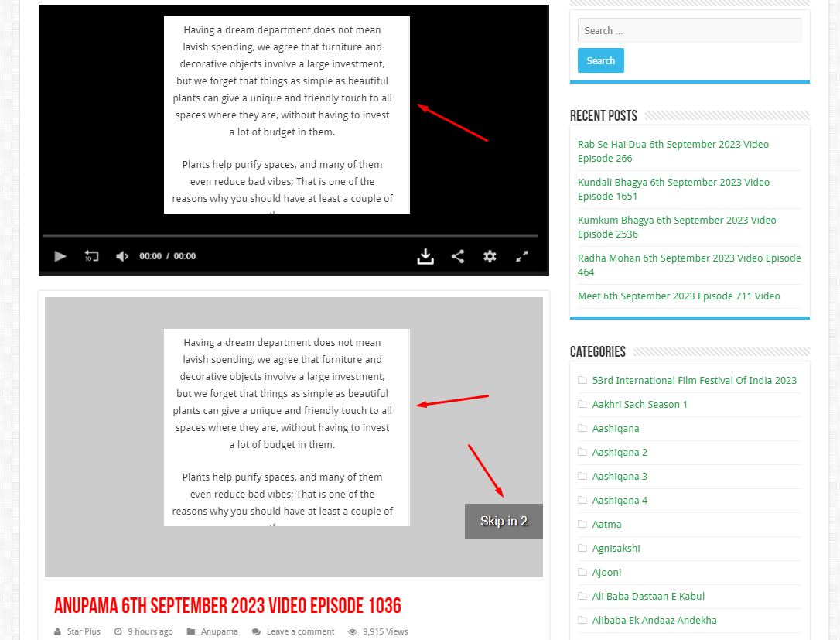Open Aakhri Sach Season 1 category
Viewport: 840px width, 640px height.
tap(640, 404)
